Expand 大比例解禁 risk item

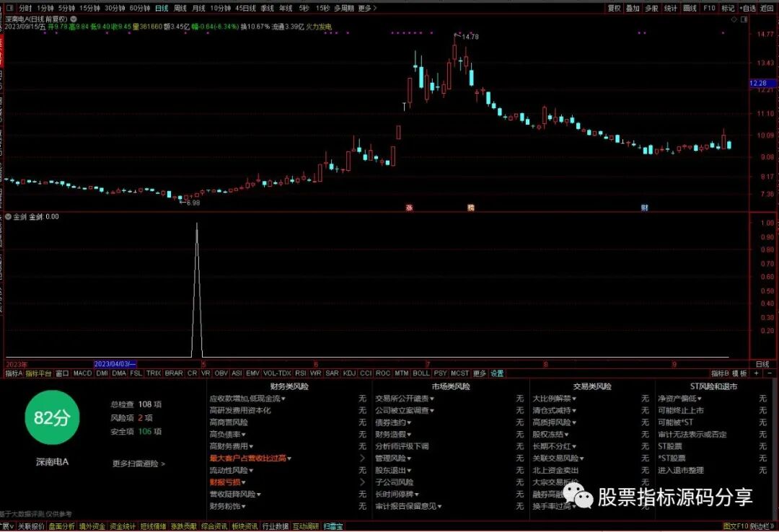[555, 399]
